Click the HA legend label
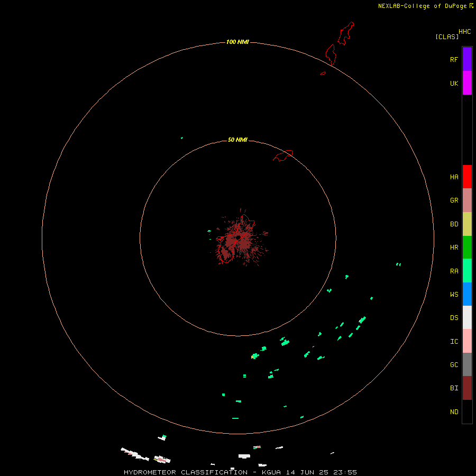476x476 pixels. tap(454, 177)
